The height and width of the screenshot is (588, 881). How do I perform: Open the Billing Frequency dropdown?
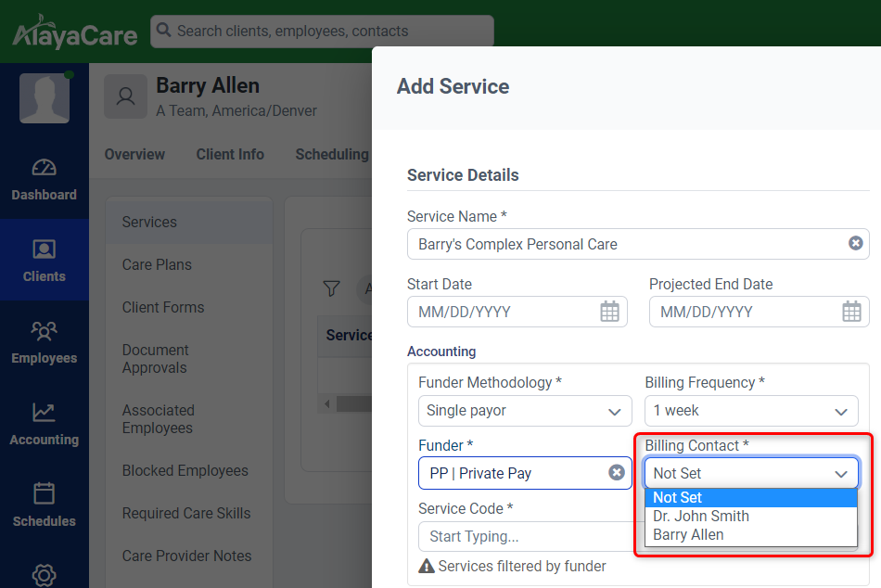click(x=751, y=411)
